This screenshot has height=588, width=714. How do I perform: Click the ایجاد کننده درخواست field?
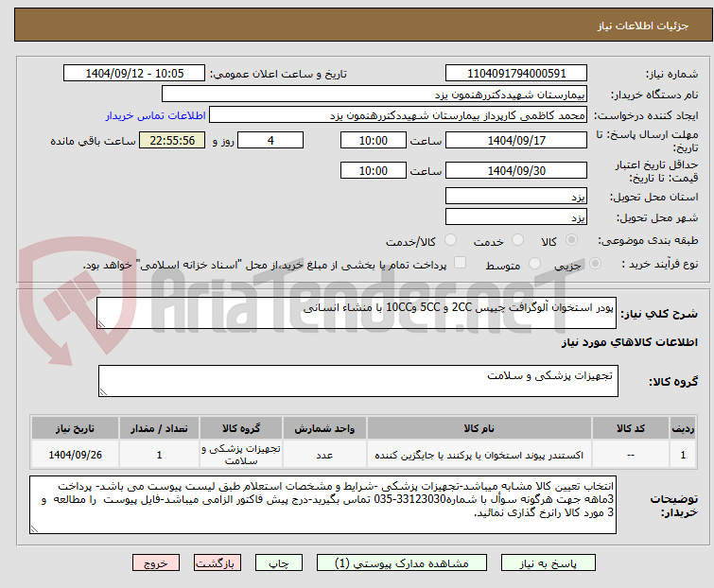(398, 114)
